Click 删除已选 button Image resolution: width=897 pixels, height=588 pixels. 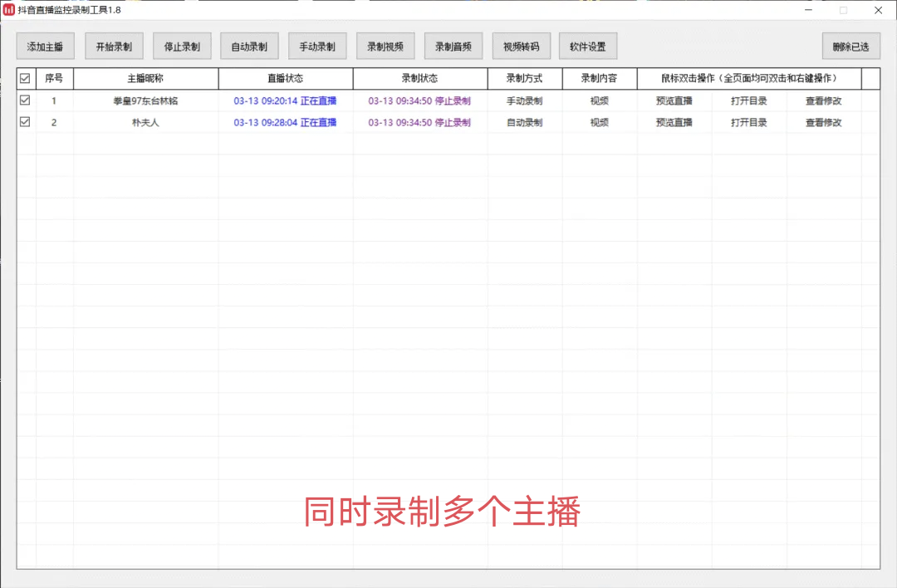pyautogui.click(x=851, y=47)
